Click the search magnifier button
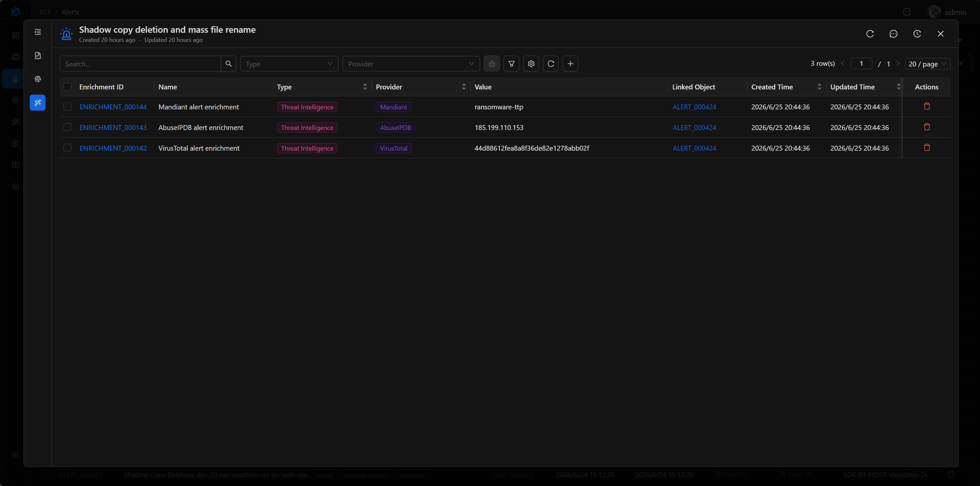 (229, 64)
